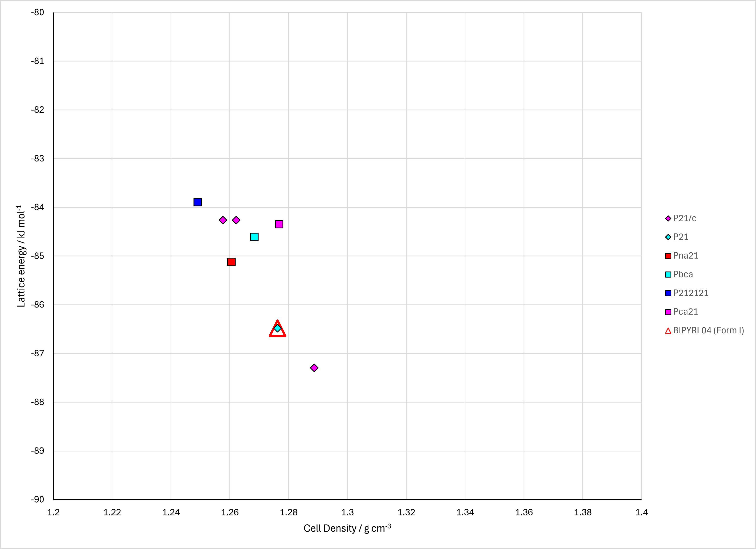
Task: Click the 1.4 x-axis tick label
Action: [642, 512]
